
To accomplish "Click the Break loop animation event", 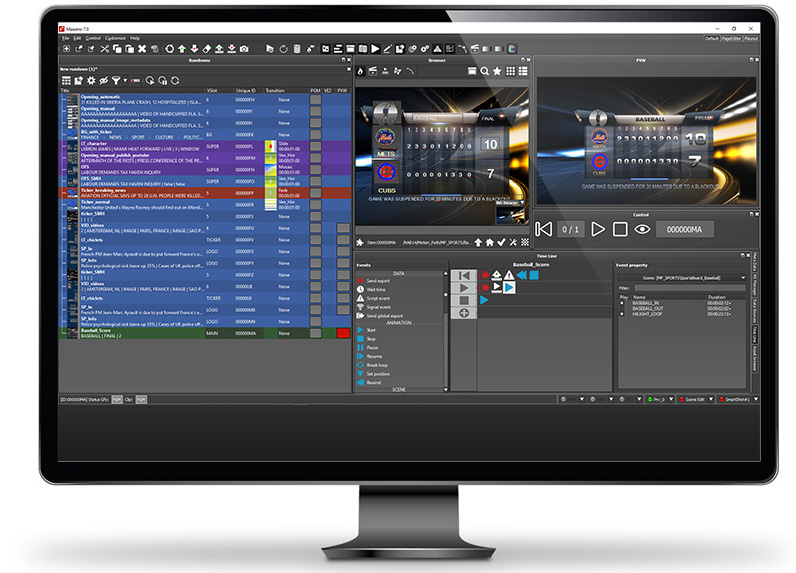I will click(376, 364).
